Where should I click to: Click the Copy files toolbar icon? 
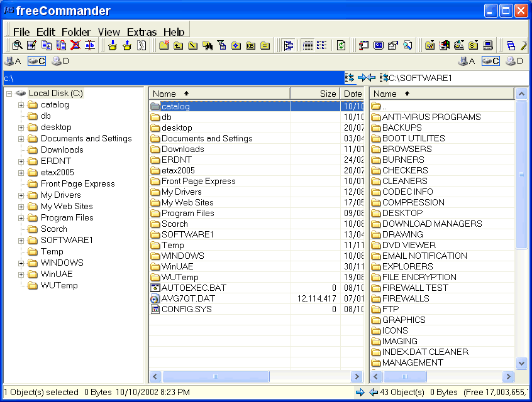(x=47, y=45)
